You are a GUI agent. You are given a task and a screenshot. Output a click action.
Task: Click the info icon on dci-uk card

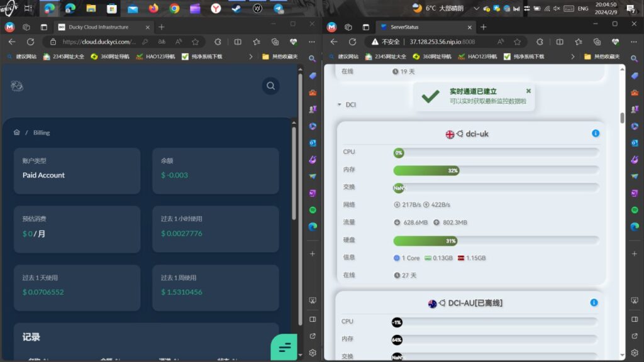[595, 133]
